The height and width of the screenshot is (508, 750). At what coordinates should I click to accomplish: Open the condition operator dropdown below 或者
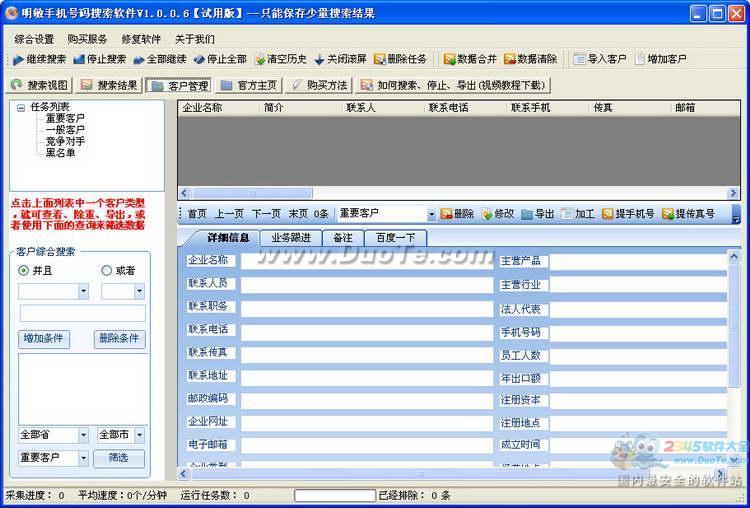139,291
